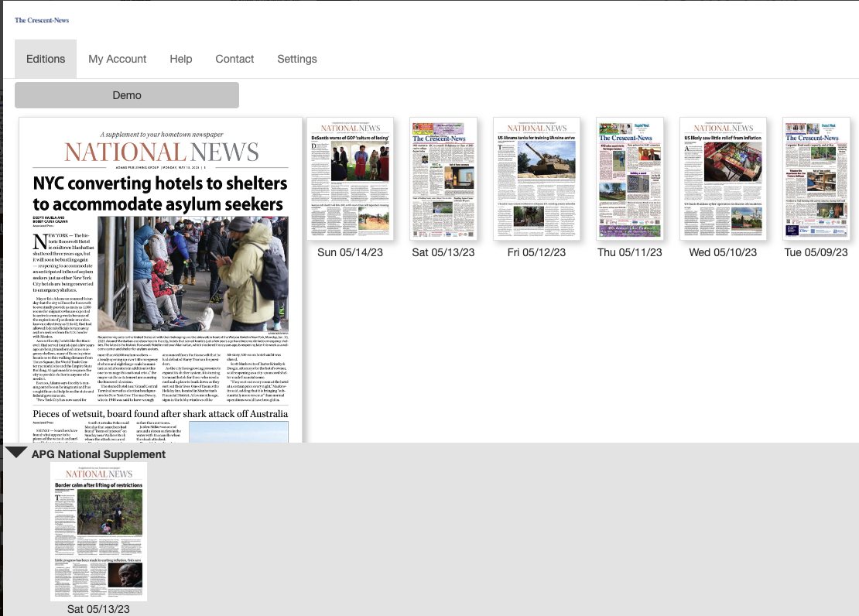Open the Help tab
The height and width of the screenshot is (616, 859).
(181, 59)
